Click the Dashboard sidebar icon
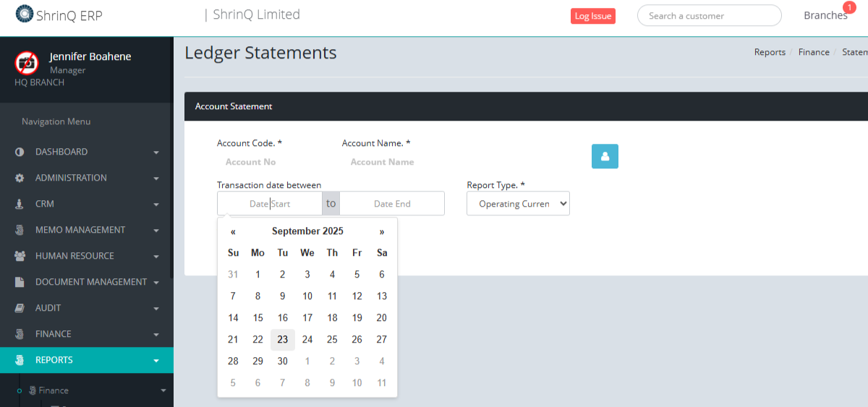Image resolution: width=868 pixels, height=407 pixels. tap(20, 152)
